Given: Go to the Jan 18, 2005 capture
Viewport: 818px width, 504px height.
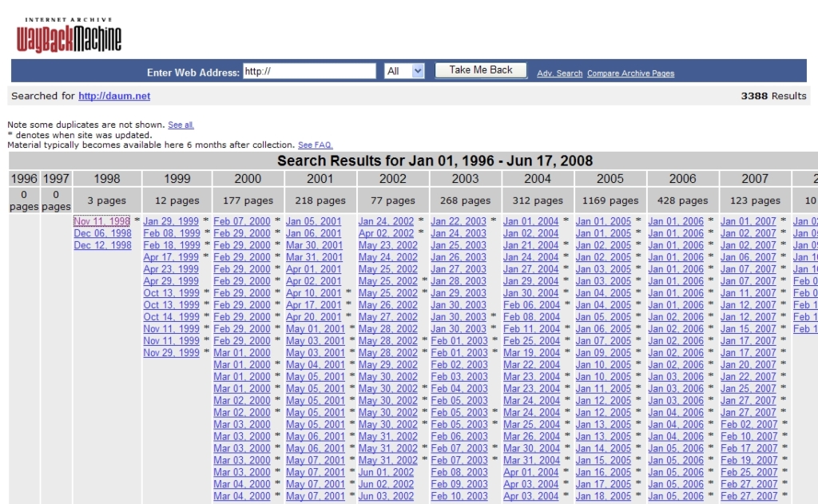Looking at the screenshot, I should [604, 496].
